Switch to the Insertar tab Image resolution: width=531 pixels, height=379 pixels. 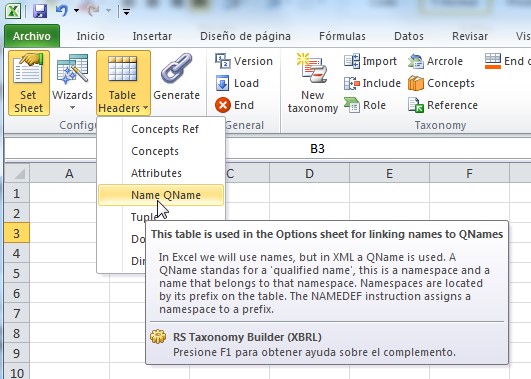click(x=152, y=36)
